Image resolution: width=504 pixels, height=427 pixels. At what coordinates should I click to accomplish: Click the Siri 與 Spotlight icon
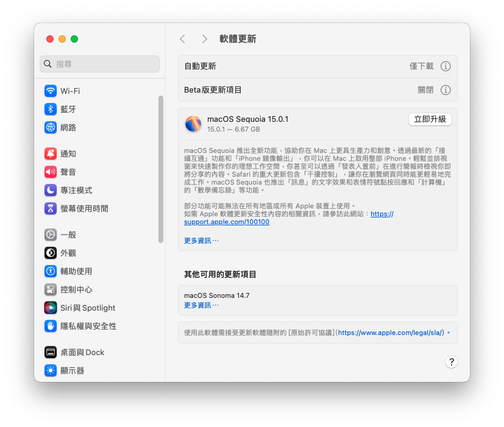tap(51, 308)
